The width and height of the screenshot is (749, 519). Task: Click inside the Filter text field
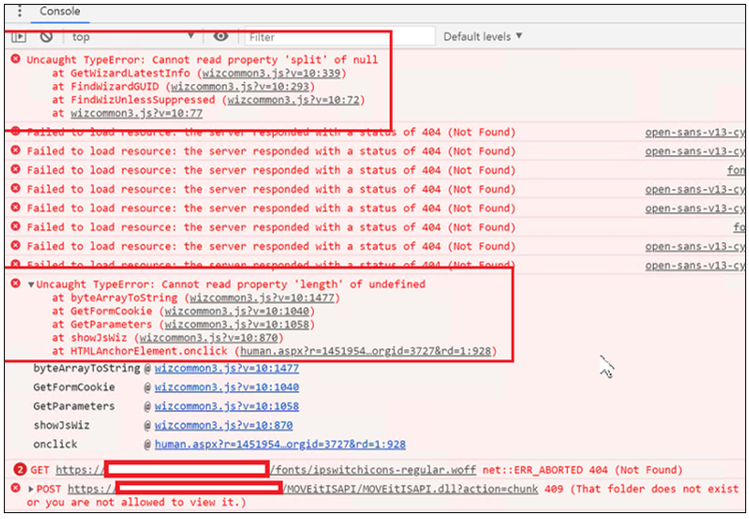(338, 37)
